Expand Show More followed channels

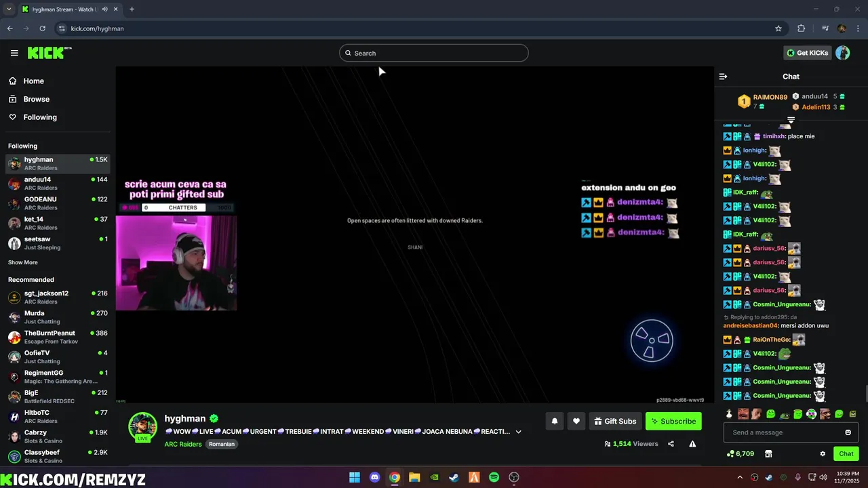click(23, 262)
